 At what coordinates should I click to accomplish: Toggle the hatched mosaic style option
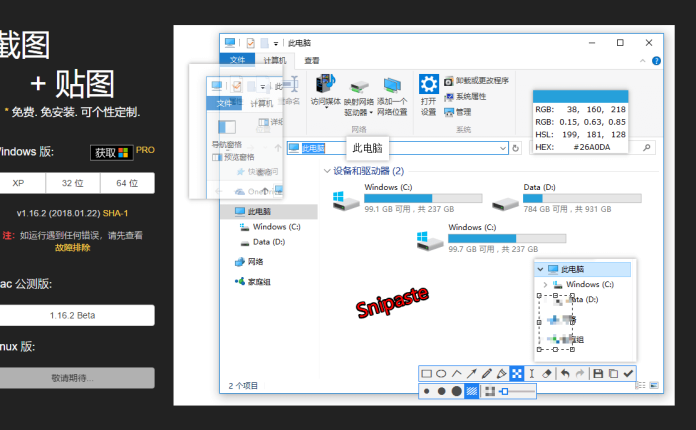pos(471,391)
